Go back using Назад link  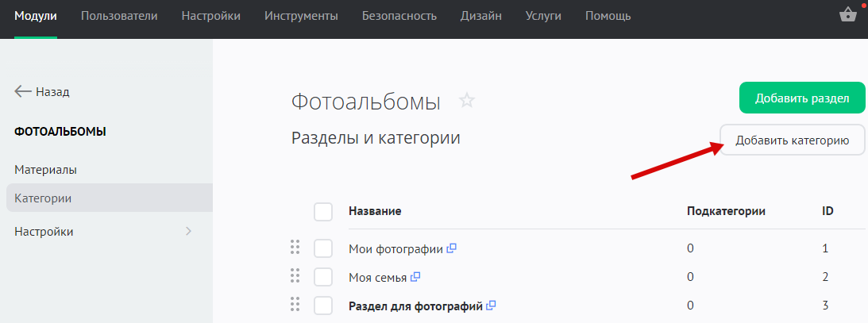42,91
